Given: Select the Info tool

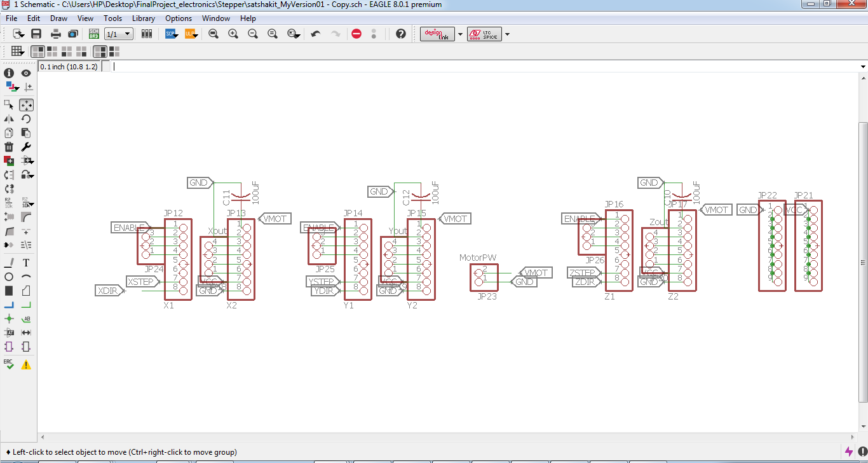Looking at the screenshot, I should tap(9, 73).
